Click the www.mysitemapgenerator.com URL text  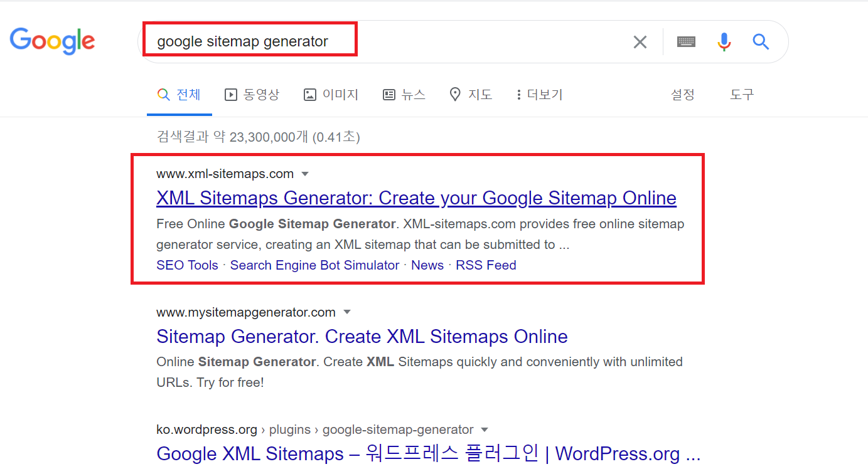tap(246, 312)
